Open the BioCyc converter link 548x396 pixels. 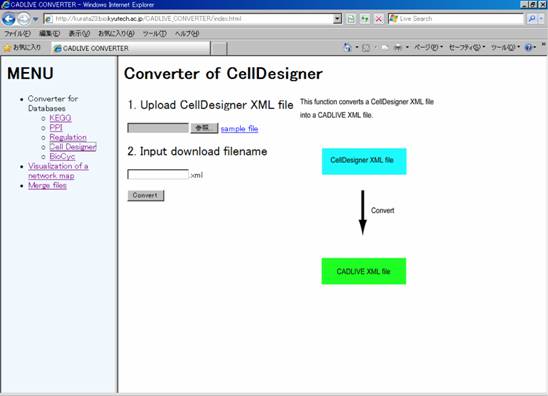[x=62, y=157]
